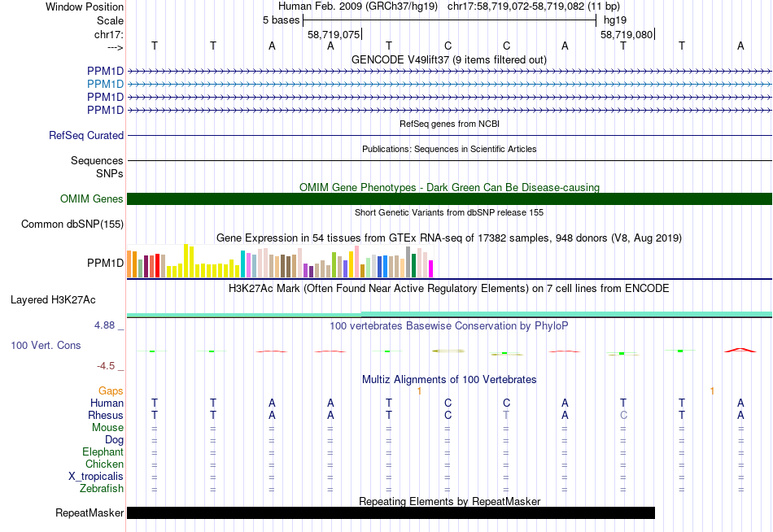The image size is (773, 532).
Task: Click the Human alignment row label
Action: 107,403
